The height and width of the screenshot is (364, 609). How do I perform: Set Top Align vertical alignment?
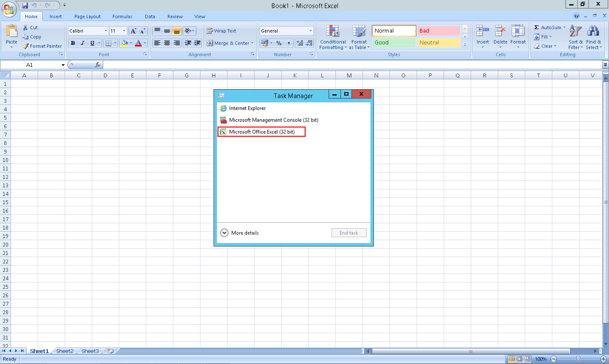point(157,31)
